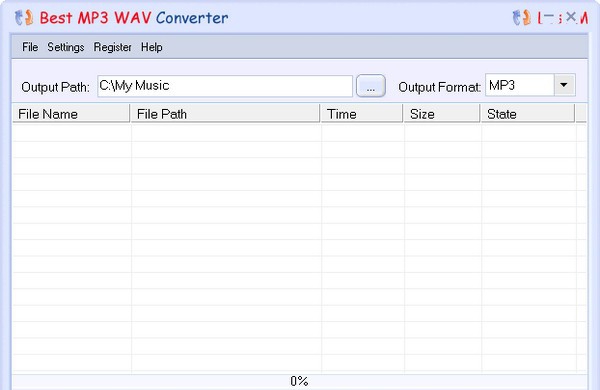Screen dimensions: 600x390
Task: Click the app logo icon beside the title
Action: tap(24, 18)
